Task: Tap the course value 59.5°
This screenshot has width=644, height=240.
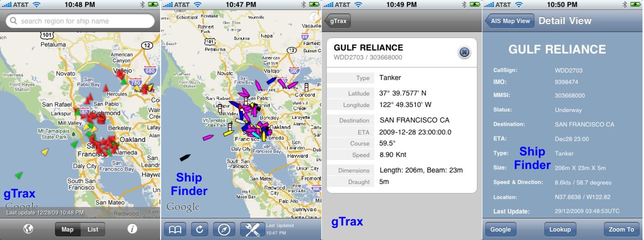Action: click(x=388, y=143)
